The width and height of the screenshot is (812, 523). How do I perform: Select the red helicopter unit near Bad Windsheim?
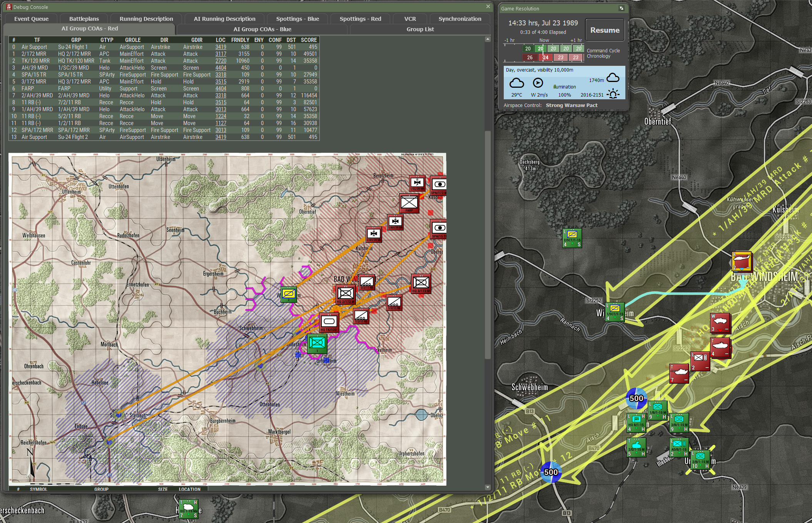pos(742,262)
